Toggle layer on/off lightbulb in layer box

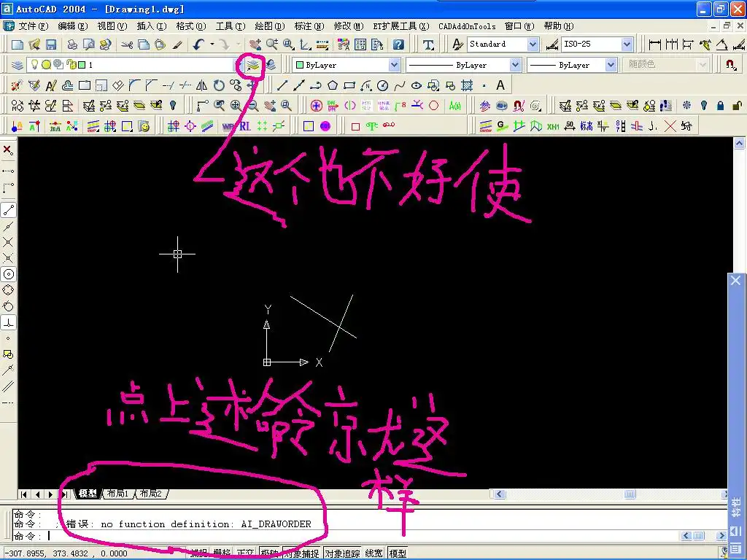click(x=34, y=64)
